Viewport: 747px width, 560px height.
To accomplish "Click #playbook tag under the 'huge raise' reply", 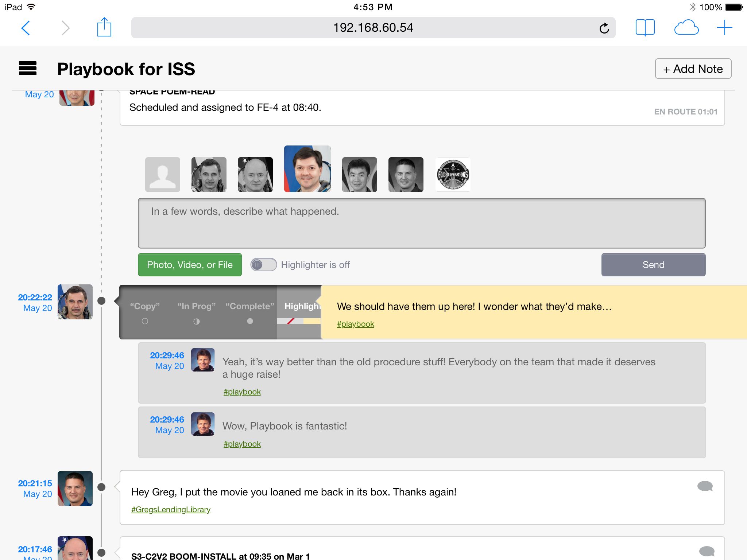I will pyautogui.click(x=242, y=392).
